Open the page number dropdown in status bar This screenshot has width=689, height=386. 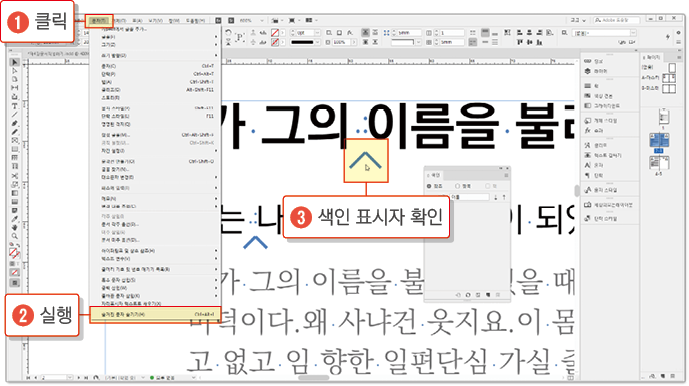coord(70,378)
